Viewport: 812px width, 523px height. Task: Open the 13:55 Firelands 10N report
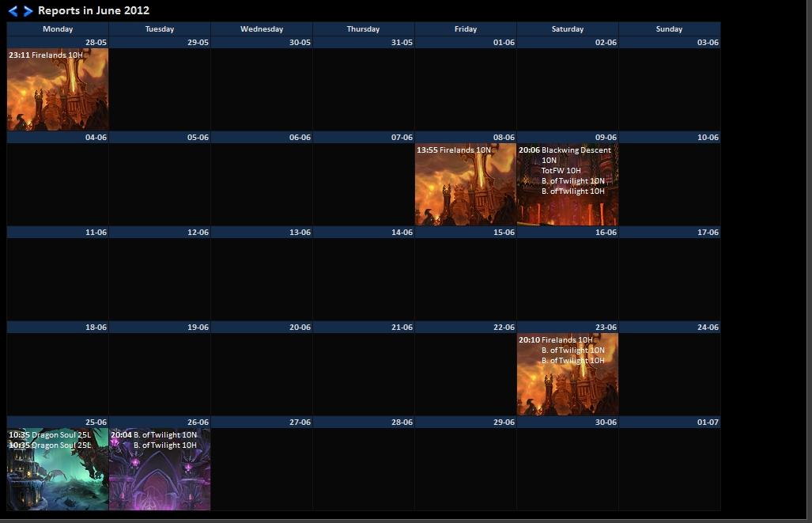coord(454,150)
